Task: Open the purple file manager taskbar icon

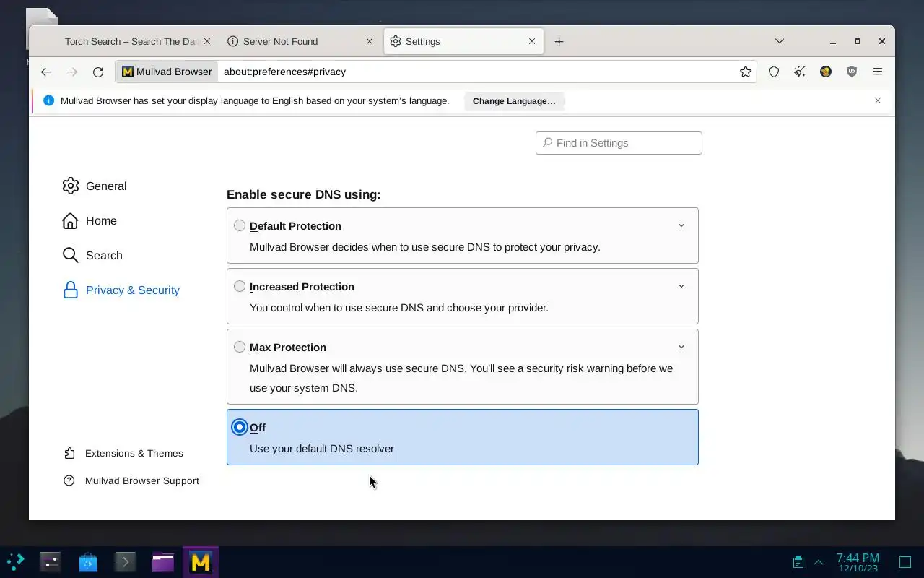Action: 163,562
